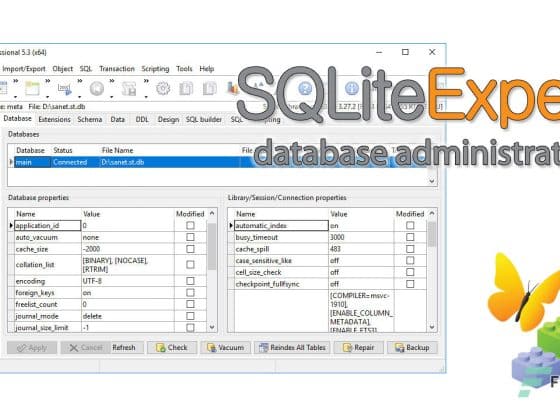This screenshot has height=420, width=560.
Task: Open the Tools menu
Action: point(184,69)
